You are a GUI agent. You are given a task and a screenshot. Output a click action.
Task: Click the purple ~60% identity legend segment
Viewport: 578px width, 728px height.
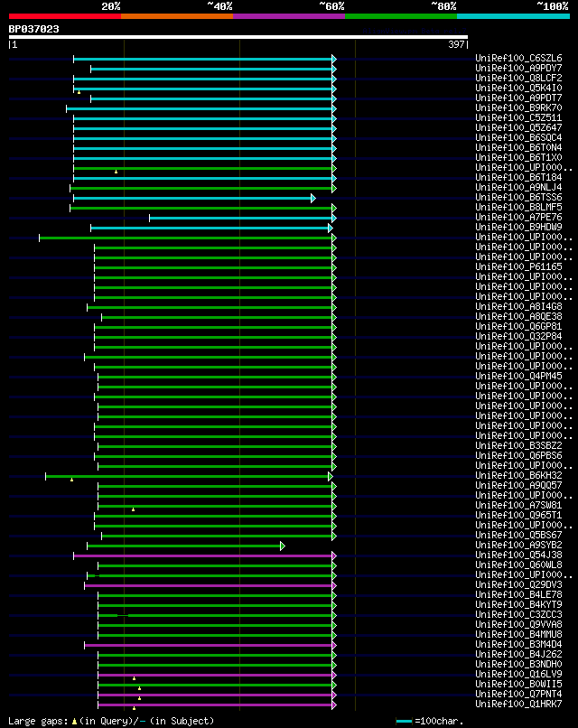(289, 16)
